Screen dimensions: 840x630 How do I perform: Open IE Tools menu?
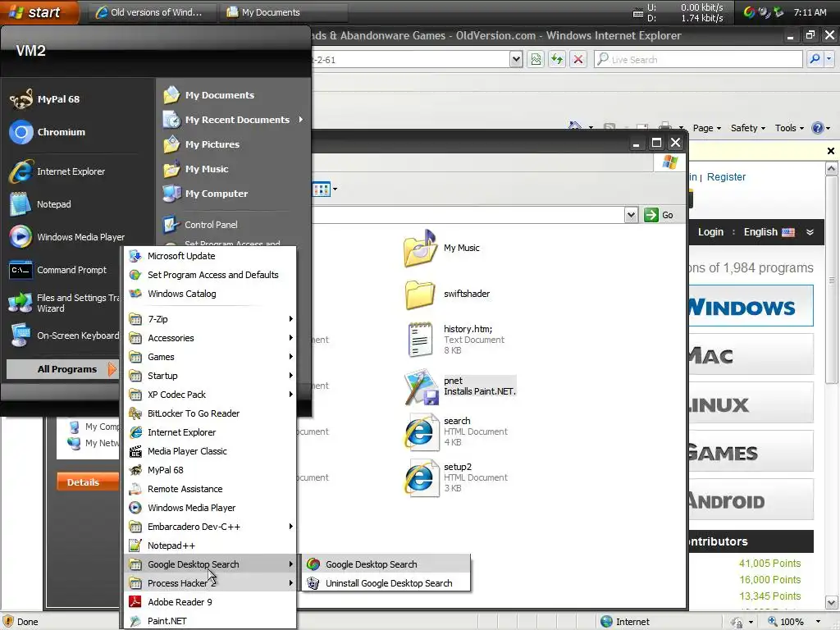[x=789, y=128]
